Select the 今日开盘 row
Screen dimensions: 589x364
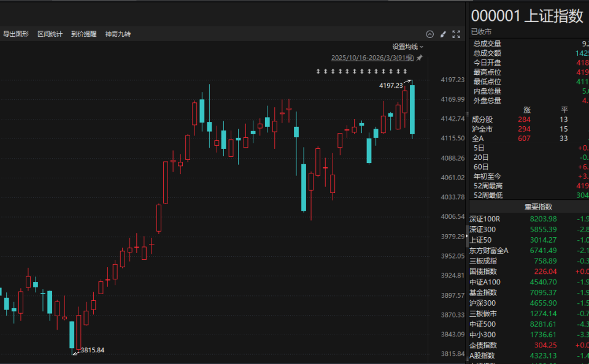click(x=529, y=63)
